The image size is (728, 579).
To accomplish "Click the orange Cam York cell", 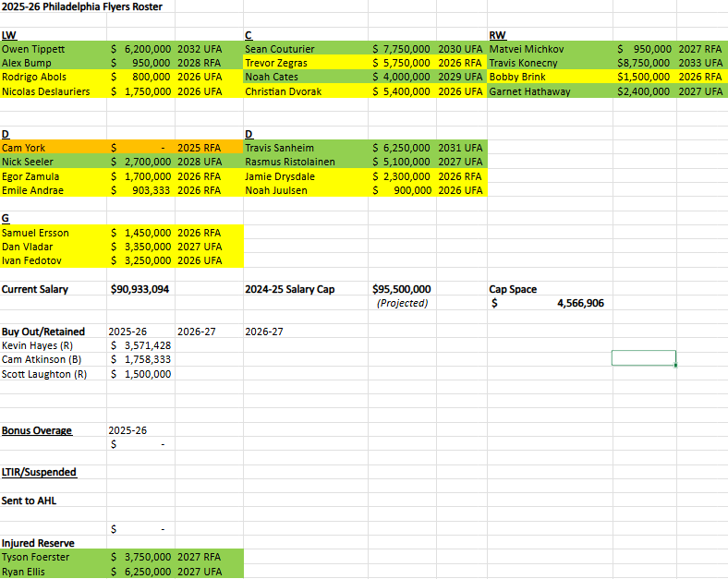I will pyautogui.click(x=54, y=148).
